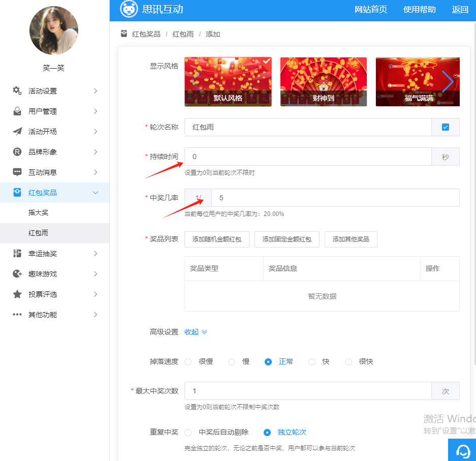This screenshot has width=476, height=461.
Task: Open 使用帮助 in top bar
Action: click(419, 10)
